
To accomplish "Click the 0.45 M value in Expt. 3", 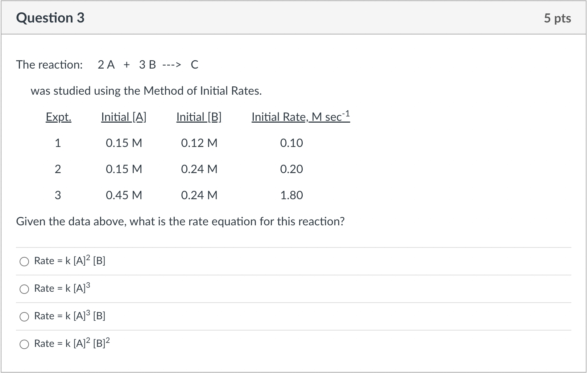I will [x=124, y=195].
